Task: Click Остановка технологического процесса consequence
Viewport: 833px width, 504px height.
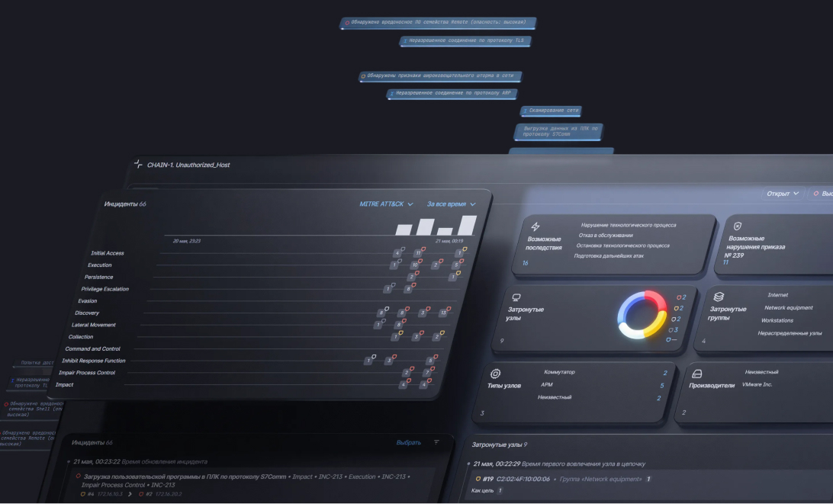Action: (x=622, y=246)
